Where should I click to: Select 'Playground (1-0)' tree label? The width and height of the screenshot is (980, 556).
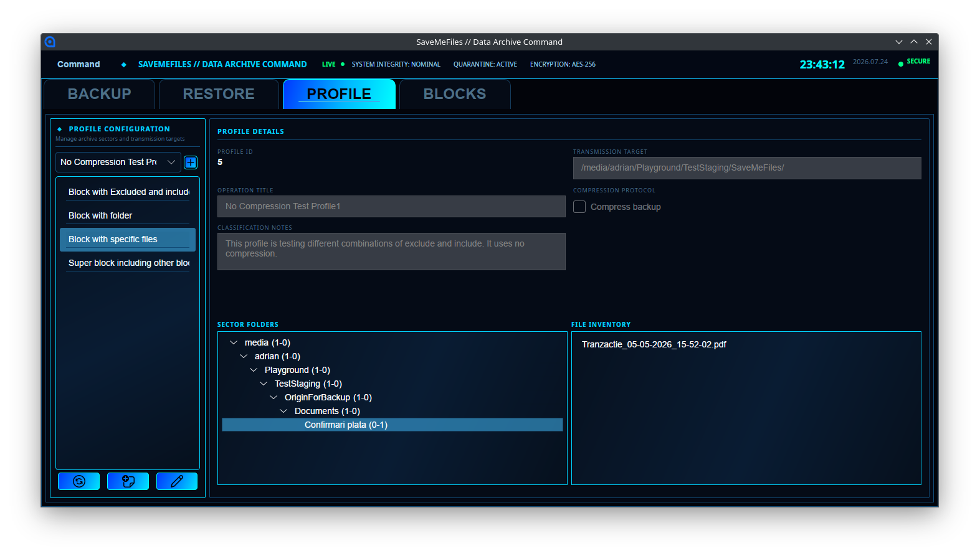297,370
